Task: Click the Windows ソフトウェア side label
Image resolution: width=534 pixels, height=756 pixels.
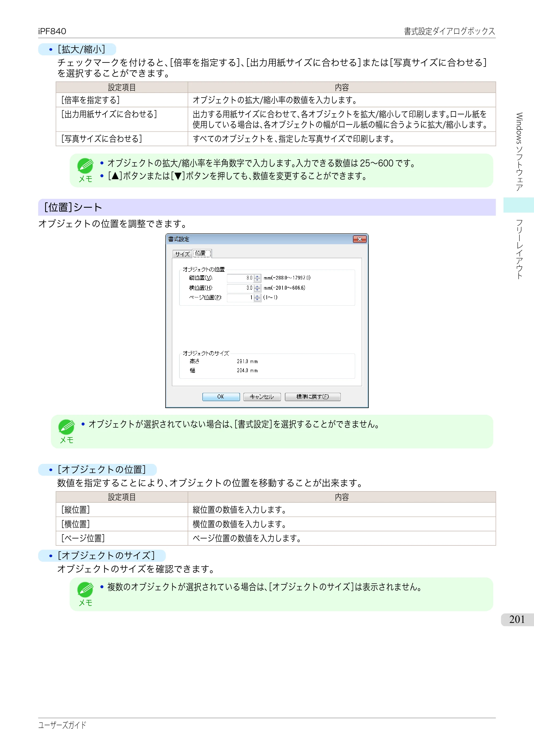Action: pos(519,152)
